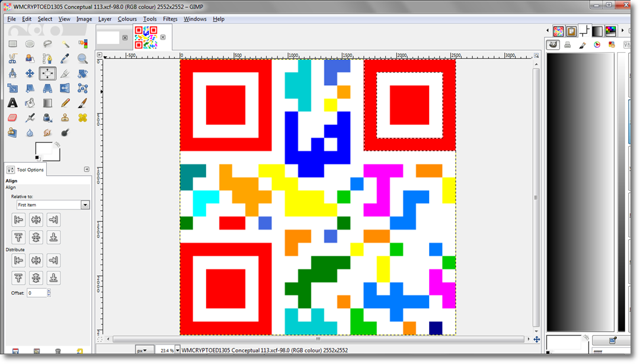
Task: Select the Free Select lasso tool
Action: pyautogui.click(x=47, y=44)
